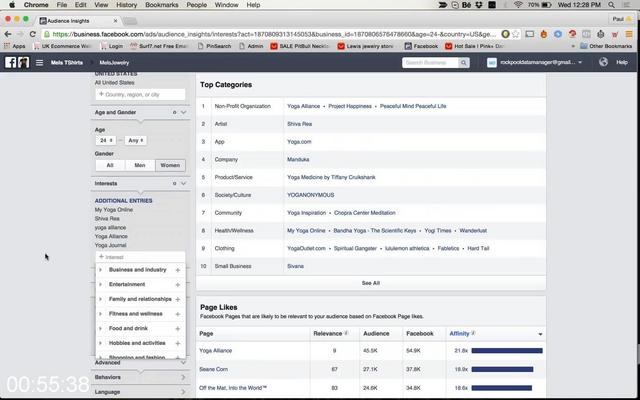Viewport: 640px width, 400px height.
Task: Collapse the Age and Gender section
Action: (x=183, y=112)
